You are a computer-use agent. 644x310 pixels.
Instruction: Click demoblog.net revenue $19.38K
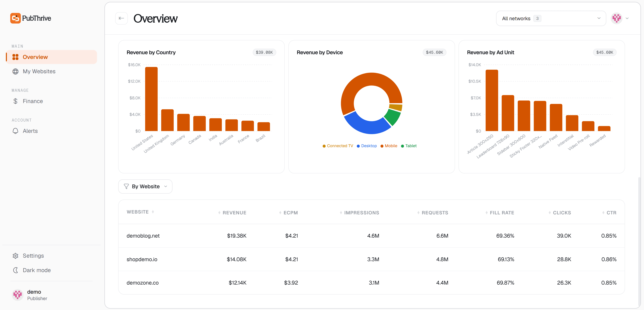point(237,236)
